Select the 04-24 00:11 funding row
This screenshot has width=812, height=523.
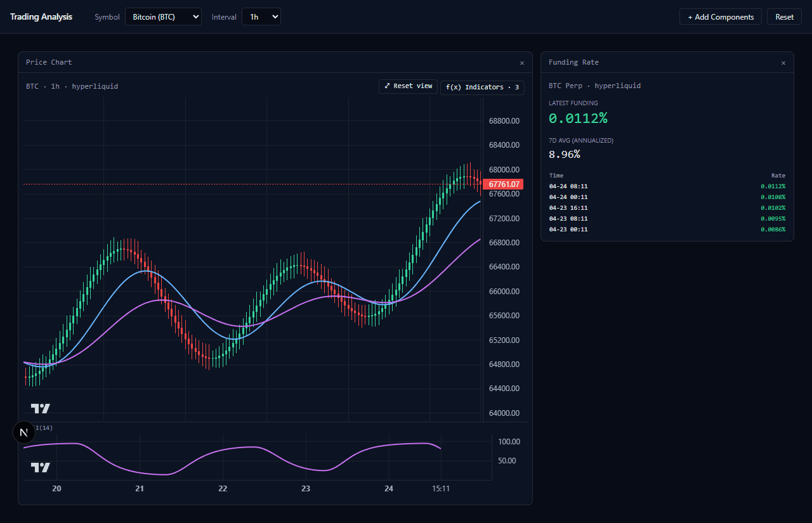(x=667, y=197)
